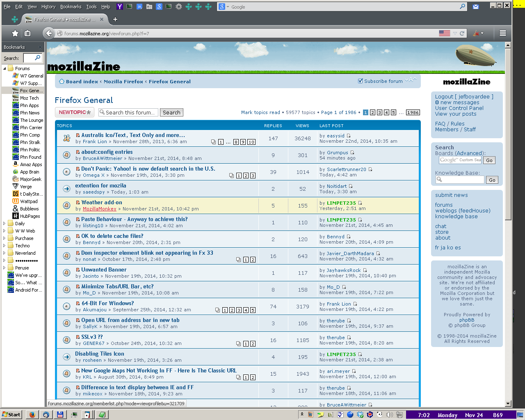Click the Mark topics read link
The width and height of the screenshot is (525, 420).
point(260,112)
